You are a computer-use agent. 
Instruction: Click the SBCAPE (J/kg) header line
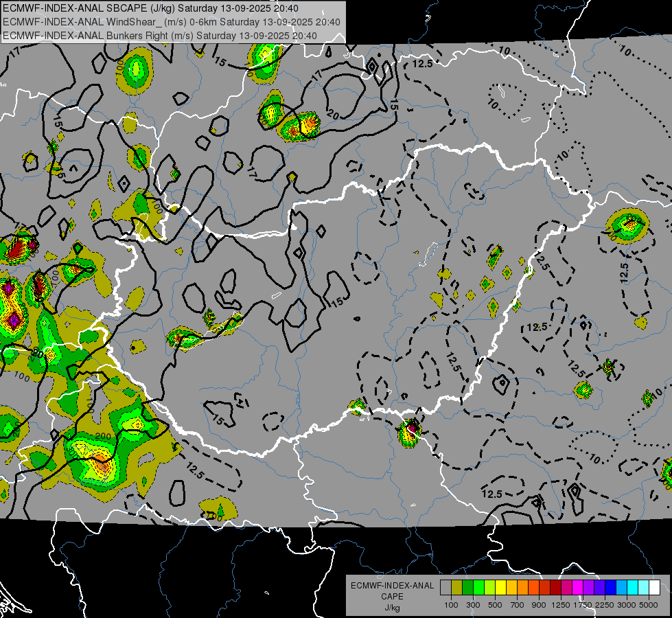pyautogui.click(x=150, y=8)
